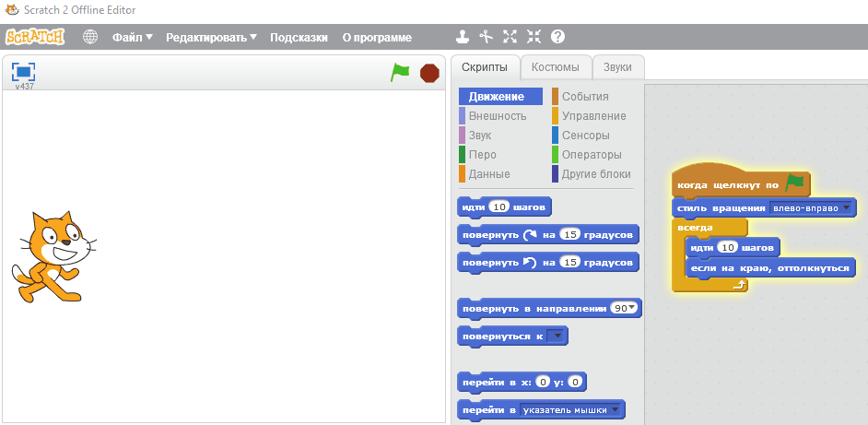Open the влево-вправо rotation style dropdown
Image resolution: width=868 pixels, height=425 pixels.
click(x=846, y=208)
